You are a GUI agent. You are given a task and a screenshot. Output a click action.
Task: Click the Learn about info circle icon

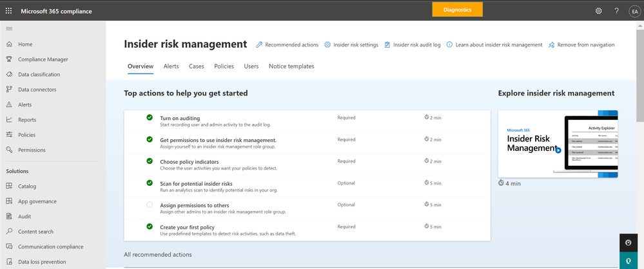(450, 45)
